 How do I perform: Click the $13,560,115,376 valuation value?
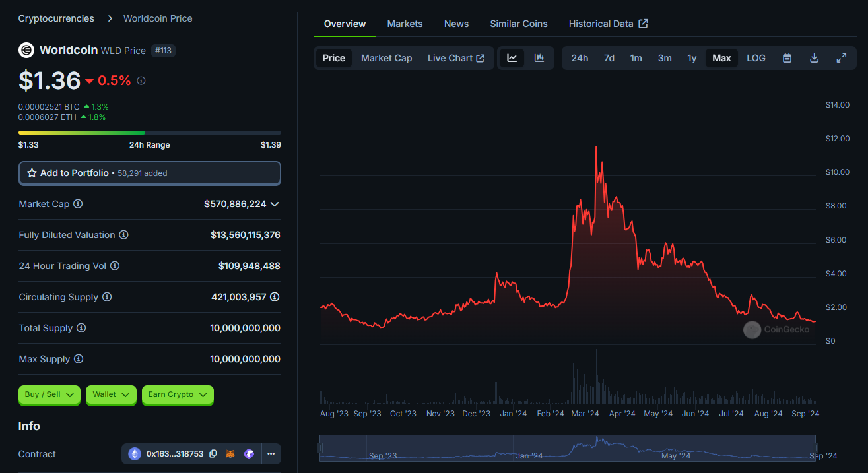click(x=246, y=235)
